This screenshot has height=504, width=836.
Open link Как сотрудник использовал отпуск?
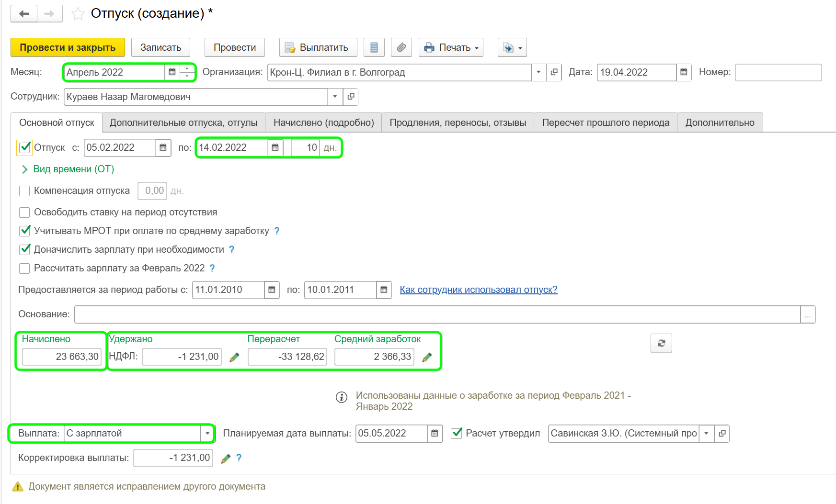478,290
